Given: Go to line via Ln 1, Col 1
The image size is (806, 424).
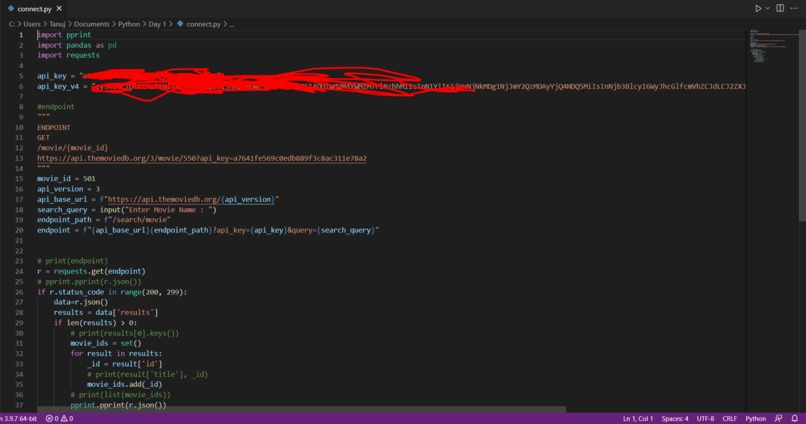Looking at the screenshot, I should pyautogui.click(x=638, y=418).
